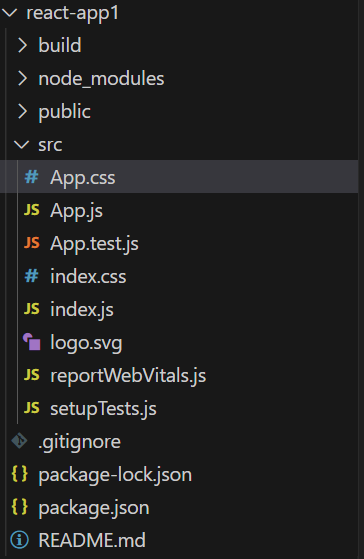Select the package-lock.json file entry

coord(179,474)
